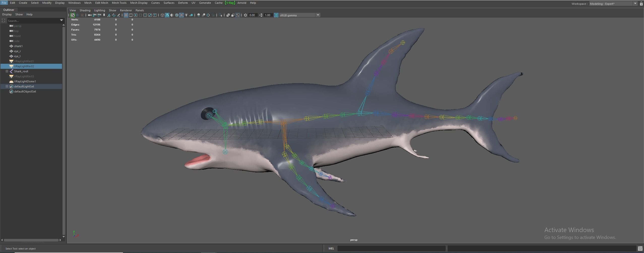The width and height of the screenshot is (644, 253).
Task: Click Multisample Anti-aliasing icon
Action: tap(208, 15)
